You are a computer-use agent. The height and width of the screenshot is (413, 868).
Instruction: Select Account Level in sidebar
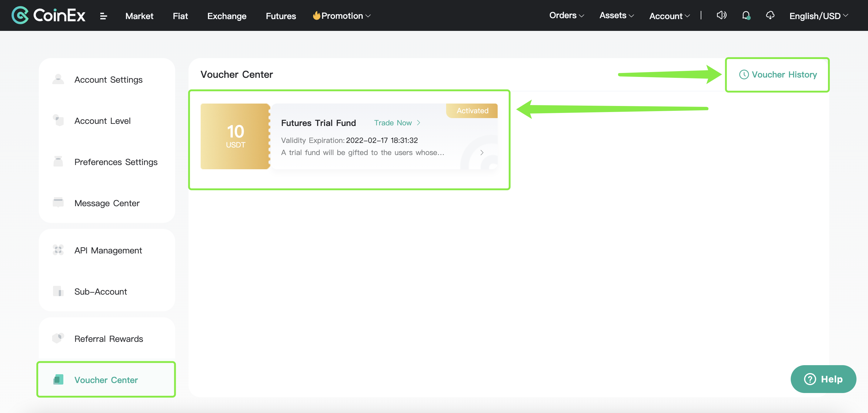107,121
